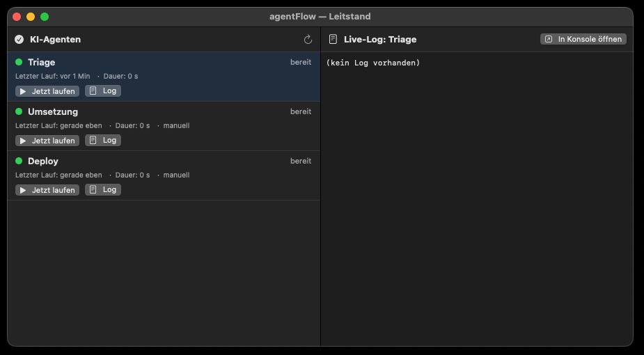The width and height of the screenshot is (644, 355).
Task: Click the bereit status in Umsetzung row
Action: click(301, 111)
